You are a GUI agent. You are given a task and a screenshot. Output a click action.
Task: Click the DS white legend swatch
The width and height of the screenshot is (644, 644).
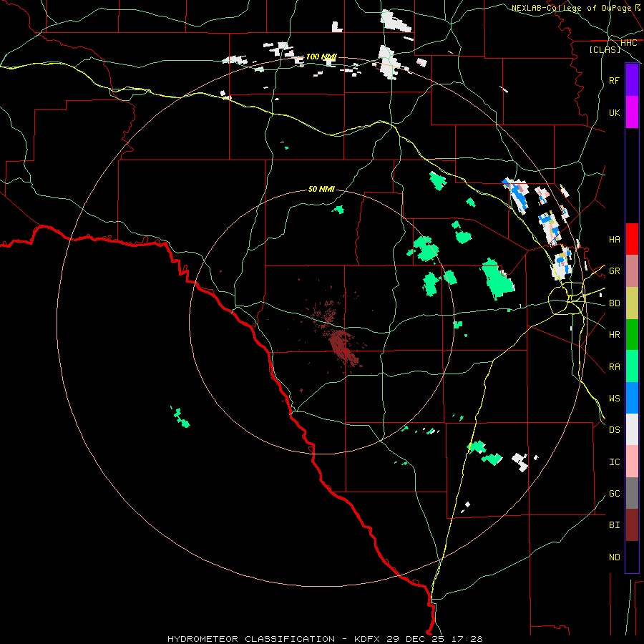click(632, 429)
